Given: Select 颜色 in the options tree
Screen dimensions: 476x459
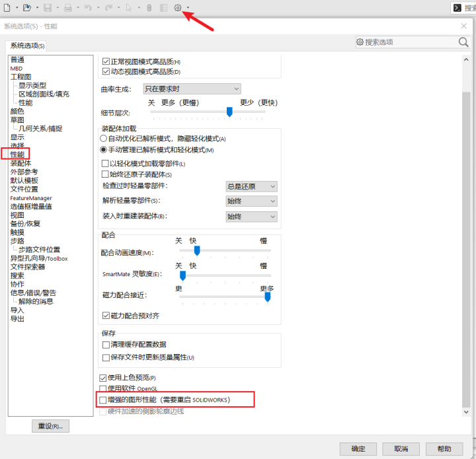Looking at the screenshot, I should point(17,111).
